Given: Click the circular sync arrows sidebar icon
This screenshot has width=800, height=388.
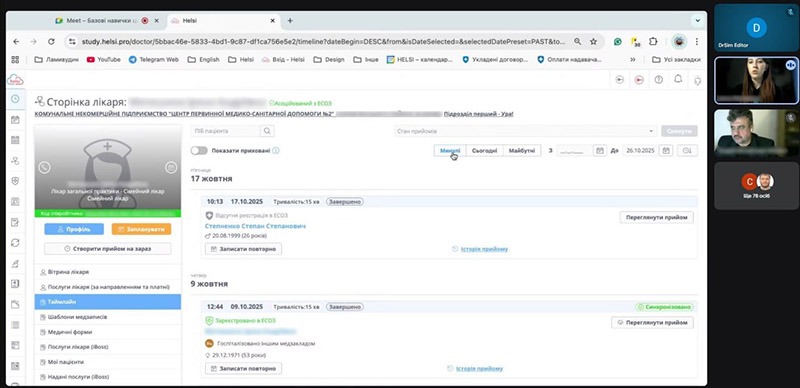Looking at the screenshot, I should [15, 242].
